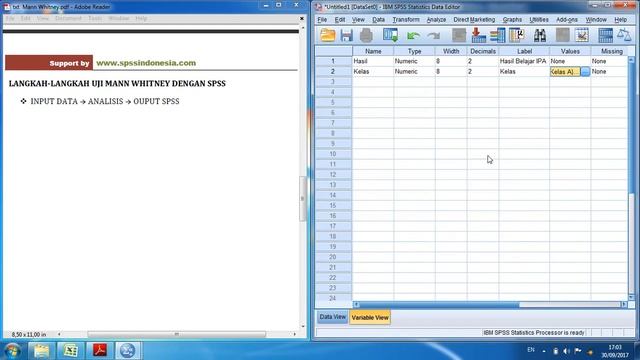The image size is (640, 360).
Task: Click the Run descriptive statistics icon
Action: 517,36
